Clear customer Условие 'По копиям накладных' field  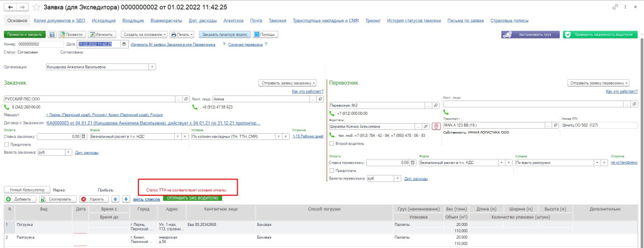[x=286, y=136]
